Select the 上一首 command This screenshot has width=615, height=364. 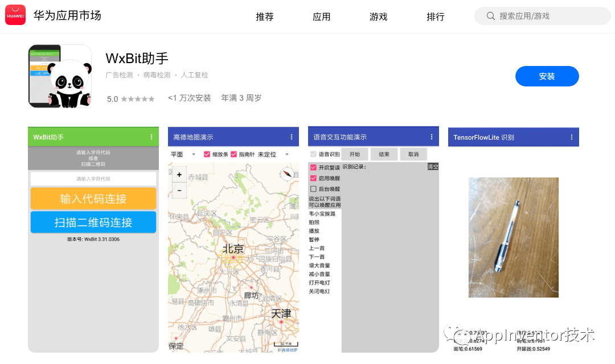[x=317, y=249]
